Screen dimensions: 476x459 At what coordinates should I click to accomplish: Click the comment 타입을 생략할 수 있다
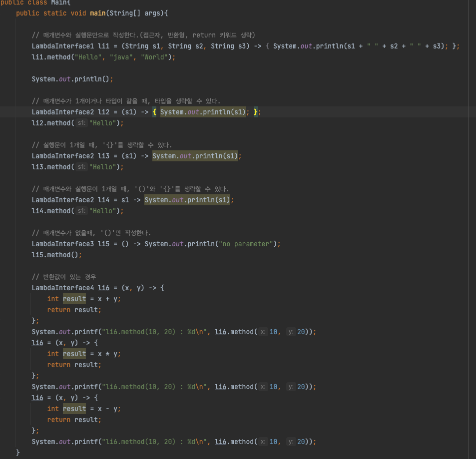[x=126, y=101]
